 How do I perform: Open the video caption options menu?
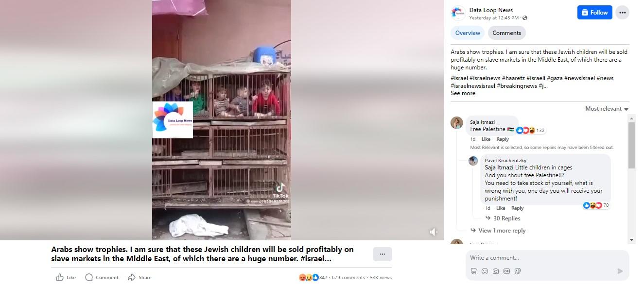click(382, 254)
